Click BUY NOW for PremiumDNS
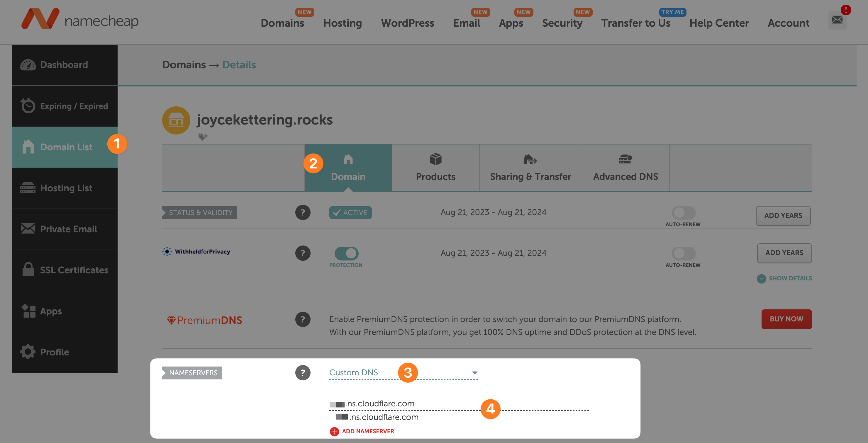The width and height of the screenshot is (868, 443). coord(786,319)
